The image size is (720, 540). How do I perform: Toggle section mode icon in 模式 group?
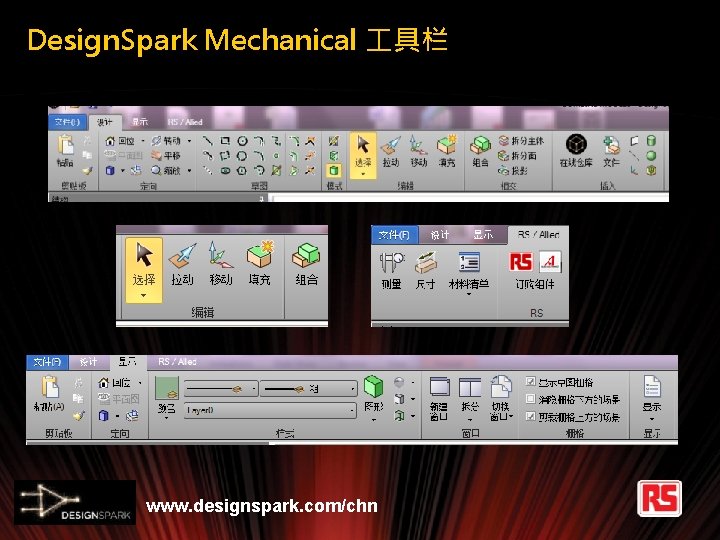click(334, 156)
